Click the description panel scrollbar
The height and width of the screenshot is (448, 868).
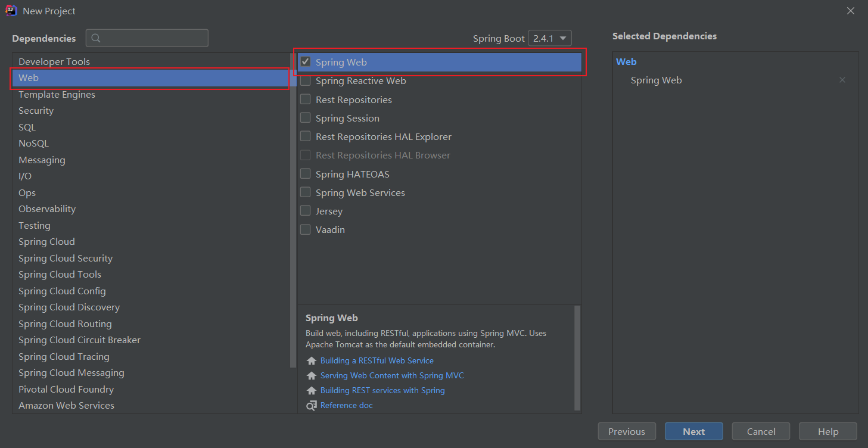tap(577, 358)
